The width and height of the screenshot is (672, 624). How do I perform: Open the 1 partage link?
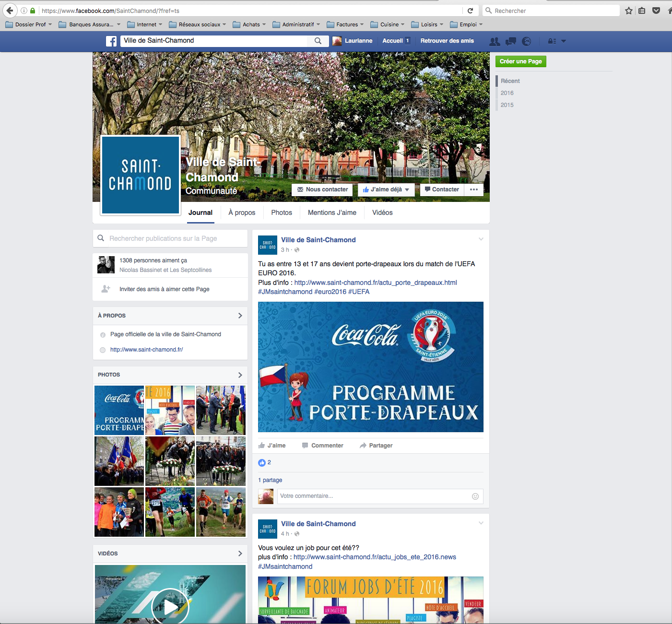(270, 480)
